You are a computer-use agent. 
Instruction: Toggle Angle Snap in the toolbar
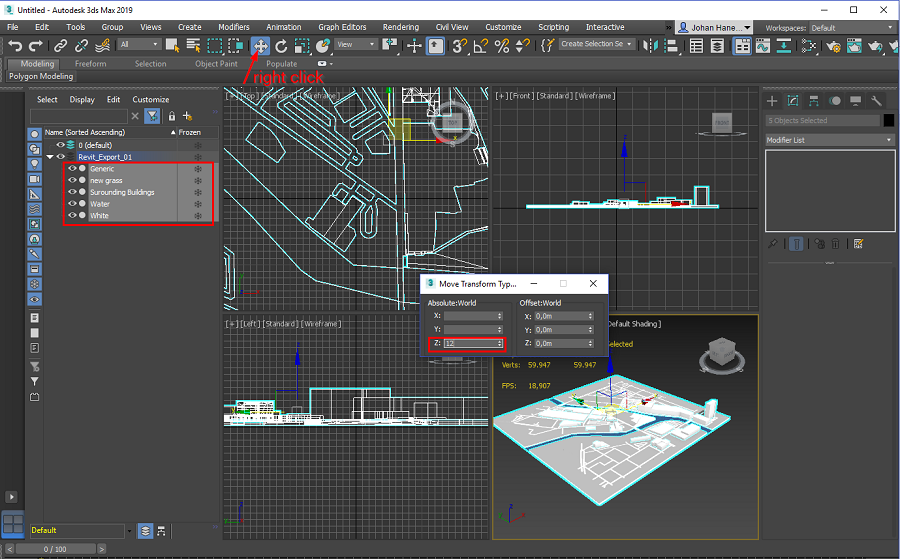(x=480, y=45)
